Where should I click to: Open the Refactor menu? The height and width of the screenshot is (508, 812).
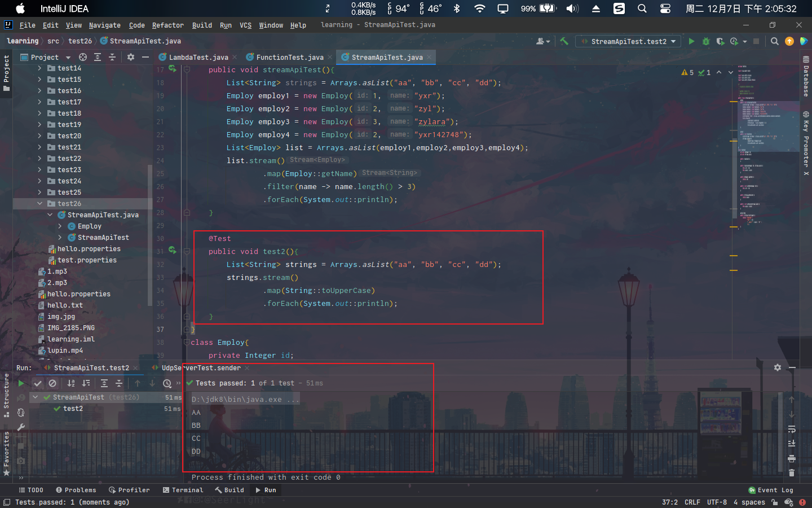point(167,25)
